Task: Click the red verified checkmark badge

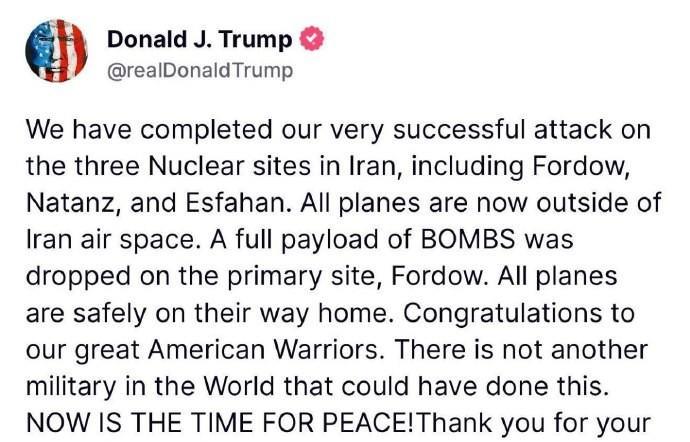Action: point(312,39)
